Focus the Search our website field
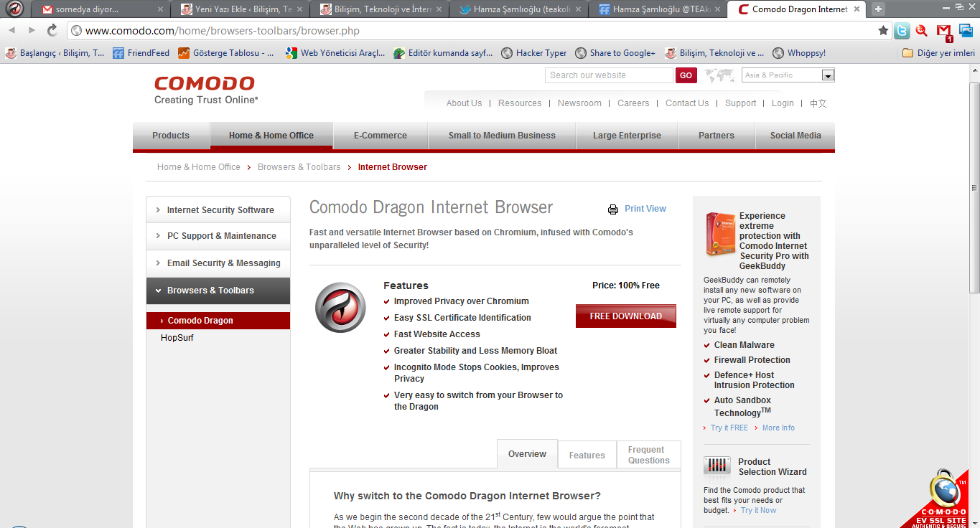Screen dimensions: 980x528 coord(609,75)
